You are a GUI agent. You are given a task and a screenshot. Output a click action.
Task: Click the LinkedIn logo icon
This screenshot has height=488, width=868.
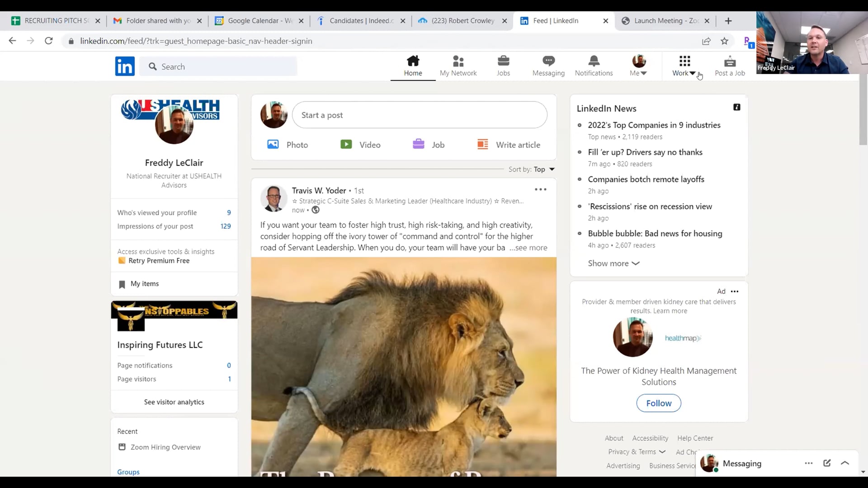point(125,66)
